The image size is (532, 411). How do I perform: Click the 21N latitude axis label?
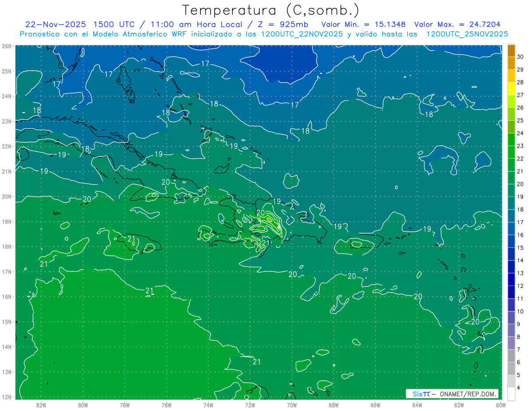[6, 171]
